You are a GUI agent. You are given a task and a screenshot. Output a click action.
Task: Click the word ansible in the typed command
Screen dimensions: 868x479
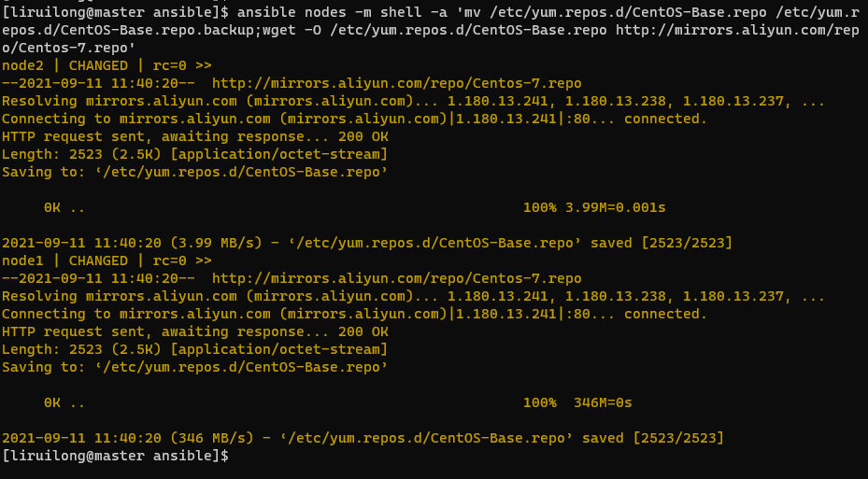click(268, 11)
